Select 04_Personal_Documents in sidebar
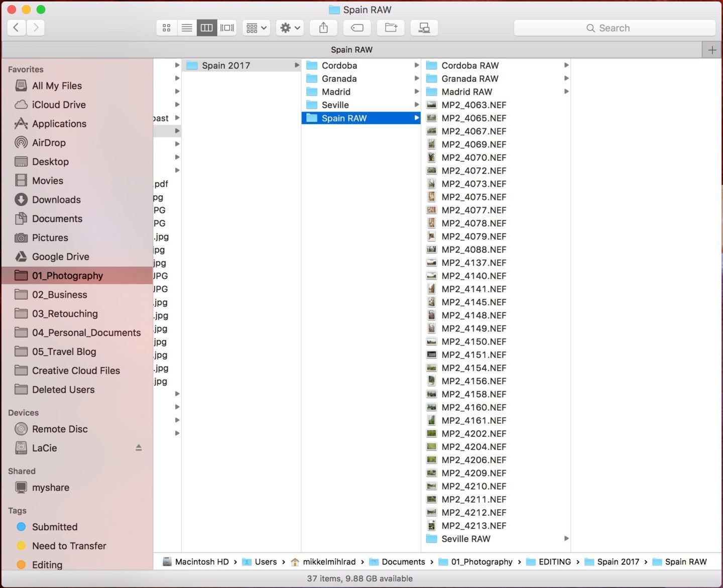This screenshot has height=588, width=723. pyautogui.click(x=78, y=332)
